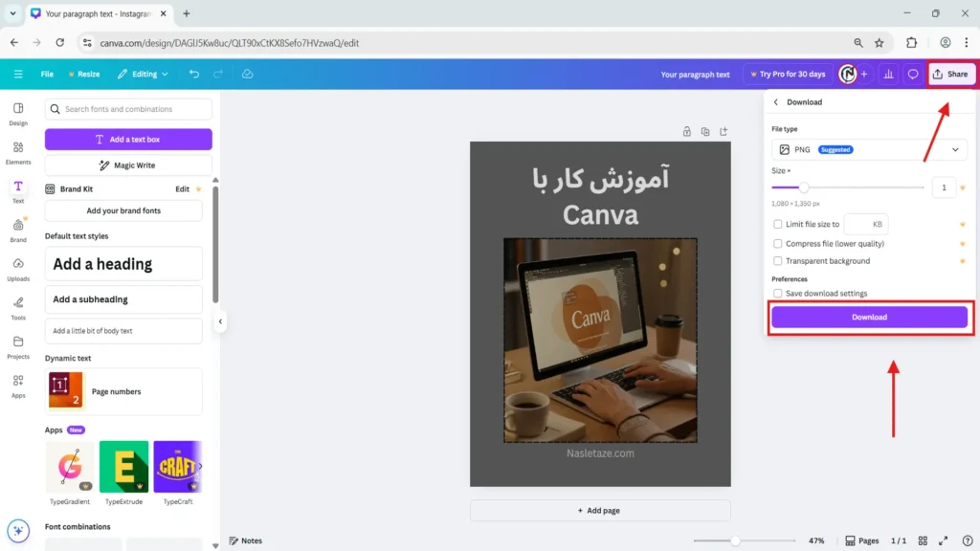
Task: Click the add page icon above canvas
Action: (x=724, y=131)
